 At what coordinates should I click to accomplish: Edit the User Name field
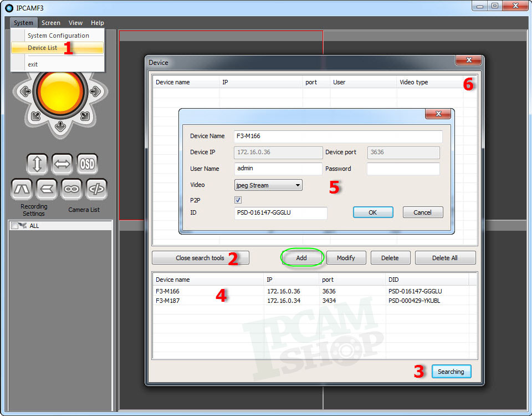point(278,169)
